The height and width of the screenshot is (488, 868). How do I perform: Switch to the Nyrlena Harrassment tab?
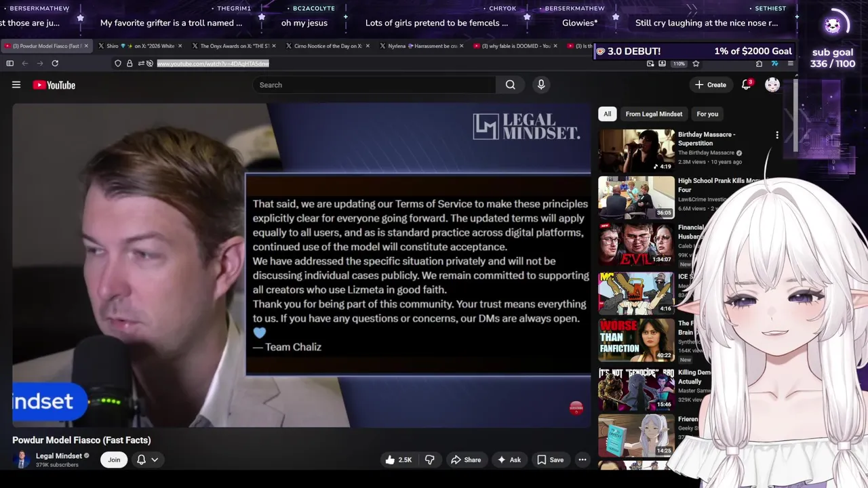[422, 46]
